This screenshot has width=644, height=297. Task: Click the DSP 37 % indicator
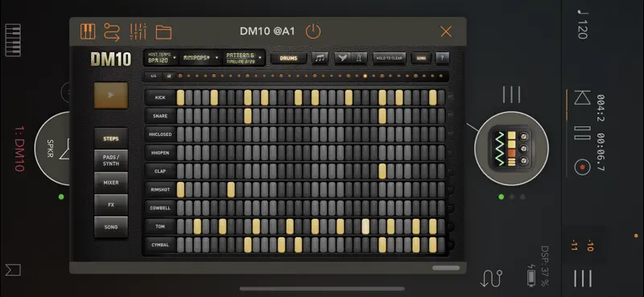[545, 266]
